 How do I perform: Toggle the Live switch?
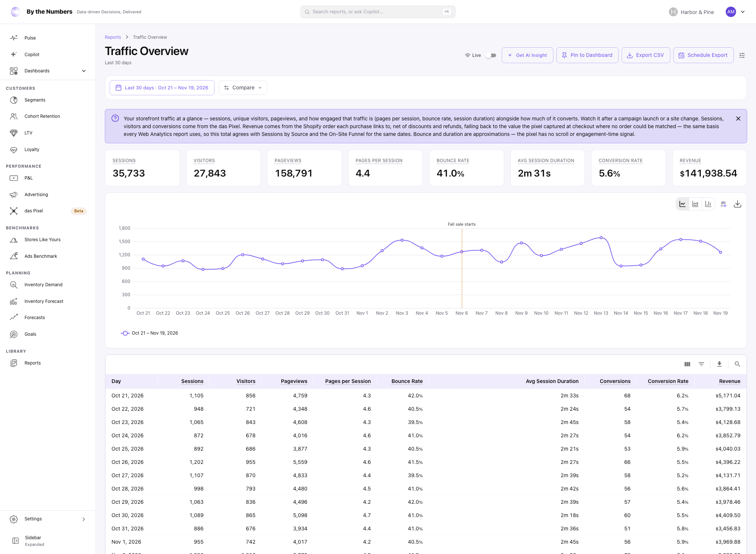point(491,55)
